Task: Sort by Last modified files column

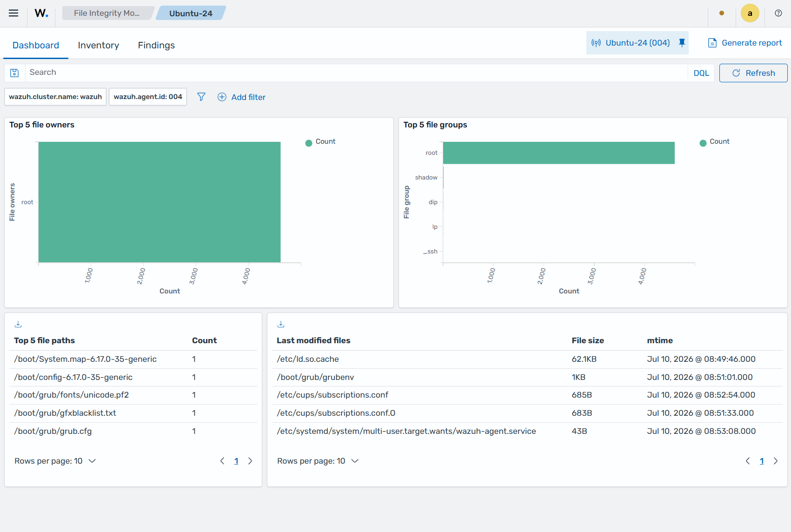Action: (x=313, y=340)
